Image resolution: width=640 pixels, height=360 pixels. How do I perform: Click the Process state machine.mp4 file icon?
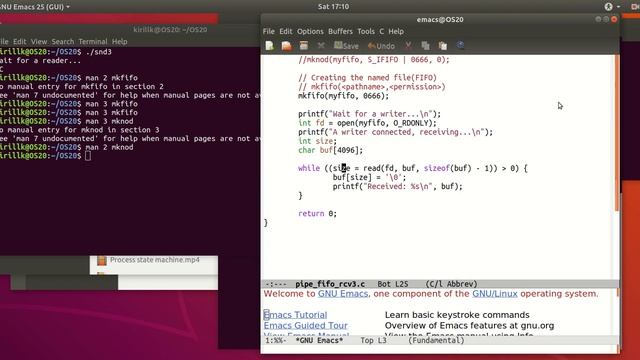[102, 260]
